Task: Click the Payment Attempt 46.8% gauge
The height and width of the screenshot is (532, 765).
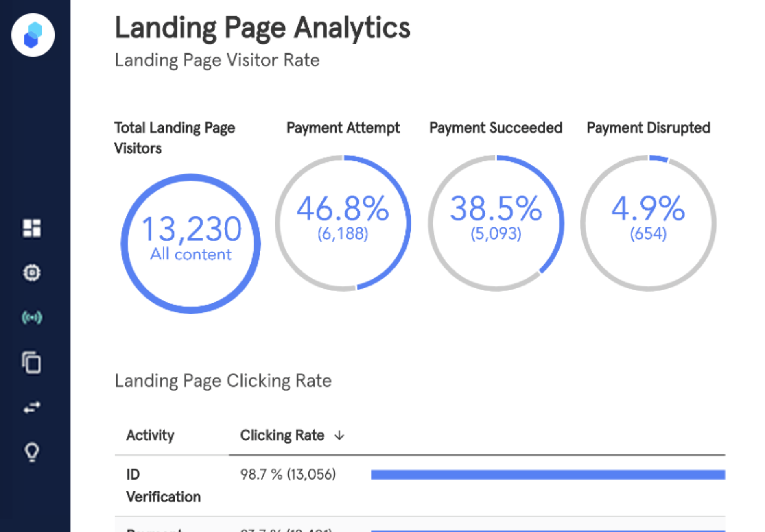Action: point(343,223)
